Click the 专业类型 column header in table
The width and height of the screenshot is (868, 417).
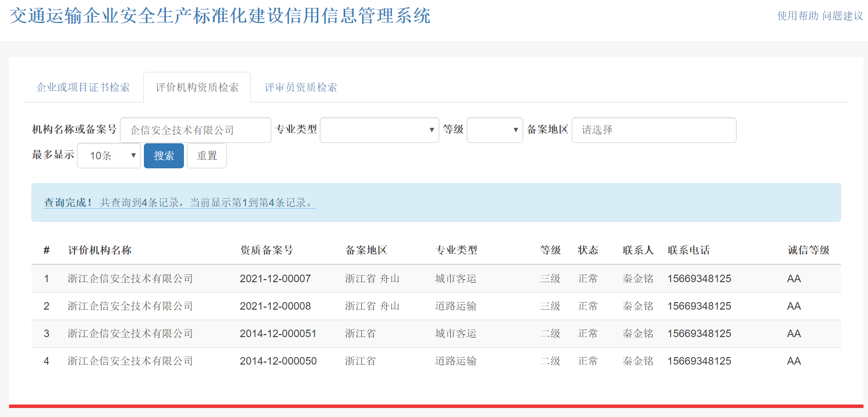456,250
